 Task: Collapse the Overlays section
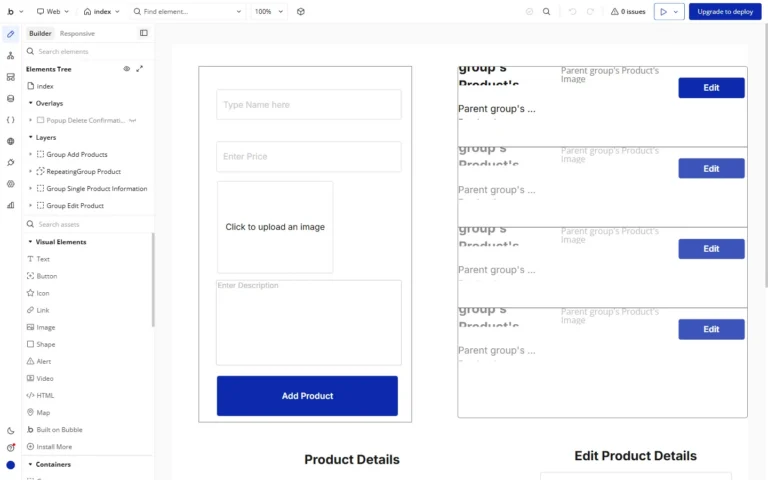(30, 103)
